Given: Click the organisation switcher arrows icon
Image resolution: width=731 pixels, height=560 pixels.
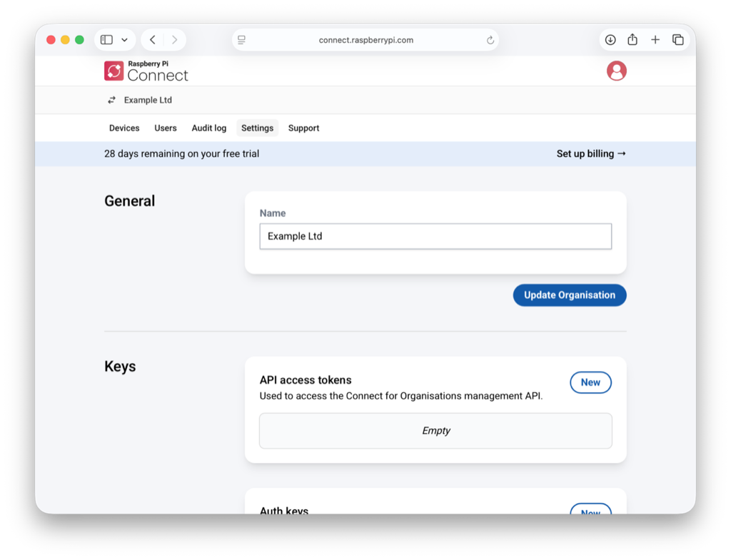Looking at the screenshot, I should (112, 100).
